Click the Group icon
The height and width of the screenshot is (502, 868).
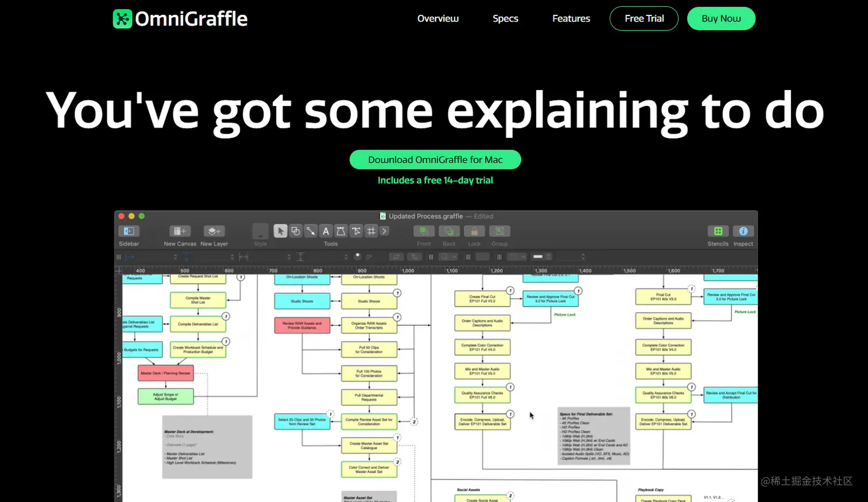coord(499,231)
